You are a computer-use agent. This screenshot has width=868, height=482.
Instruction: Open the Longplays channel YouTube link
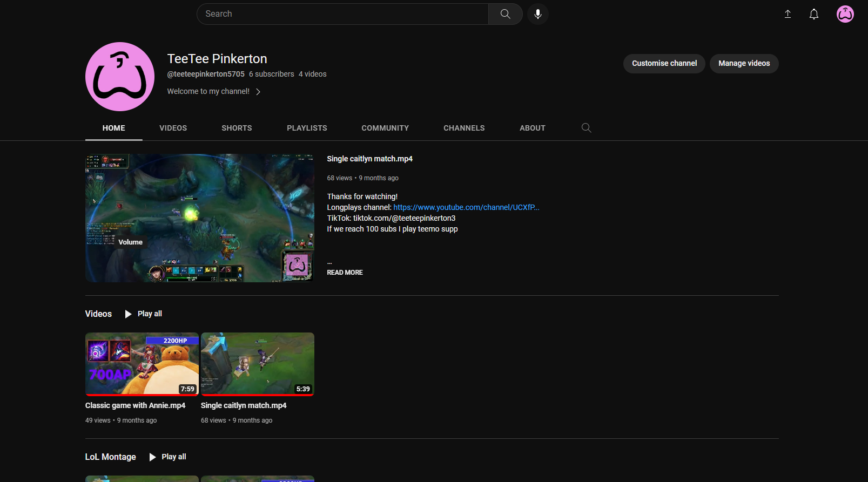466,207
